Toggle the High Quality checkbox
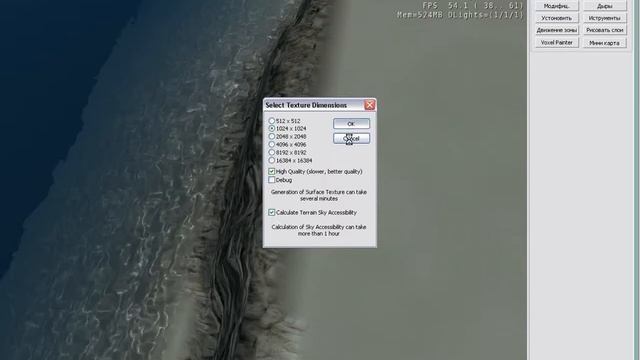Image resolution: width=640 pixels, height=360 pixels. pyautogui.click(x=272, y=171)
